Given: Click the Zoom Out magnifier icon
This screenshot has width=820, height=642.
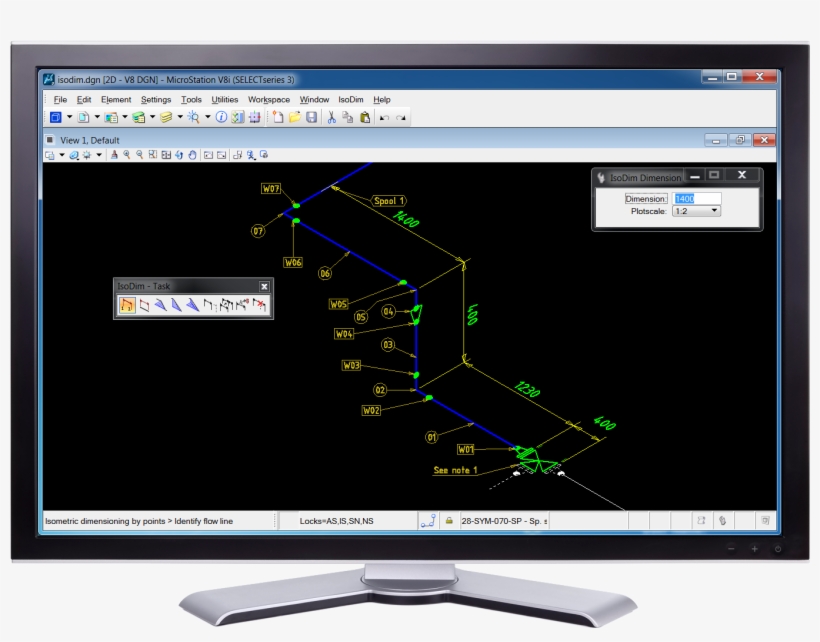Looking at the screenshot, I should coord(140,155).
